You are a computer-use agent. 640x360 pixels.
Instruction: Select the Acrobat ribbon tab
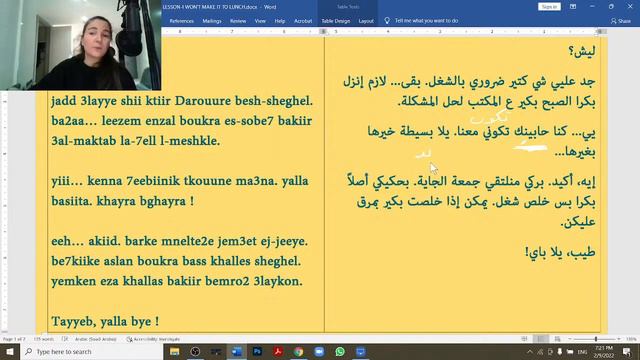[303, 21]
